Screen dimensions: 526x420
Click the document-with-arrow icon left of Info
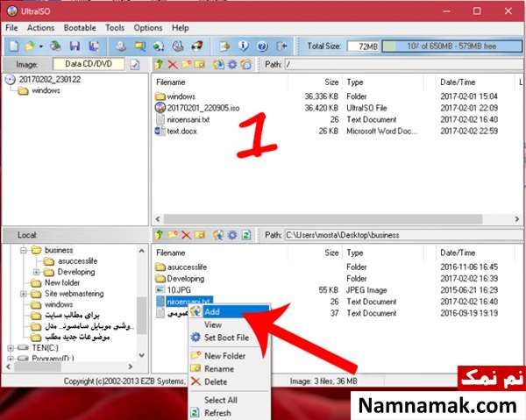coord(224,46)
